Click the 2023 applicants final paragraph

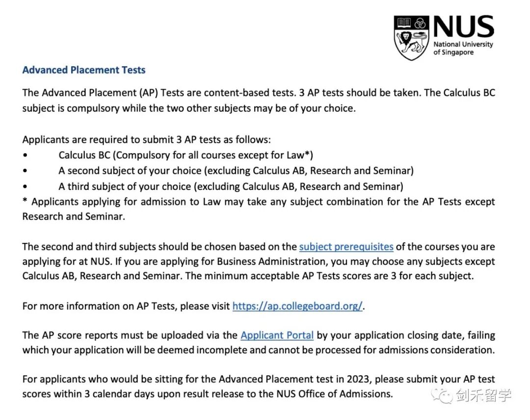click(259, 387)
